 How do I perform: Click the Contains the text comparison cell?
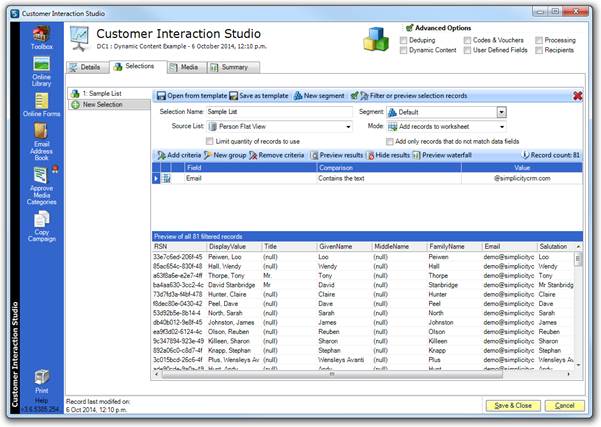(389, 178)
